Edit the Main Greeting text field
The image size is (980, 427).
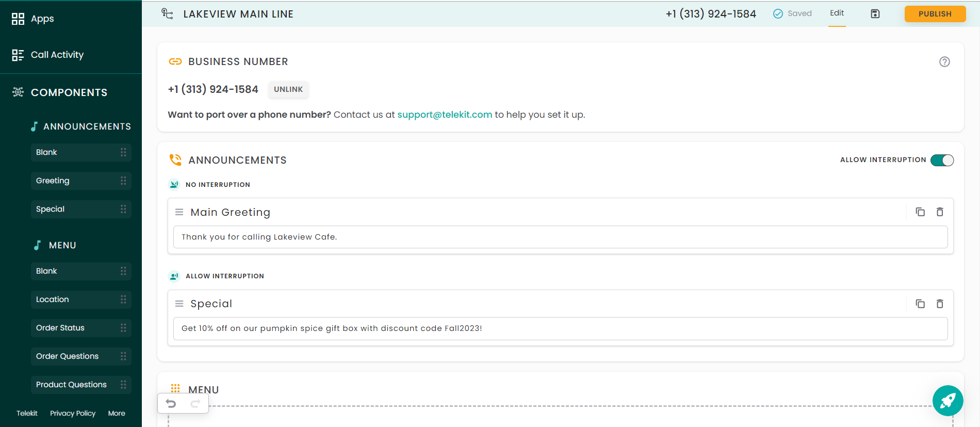click(560, 237)
